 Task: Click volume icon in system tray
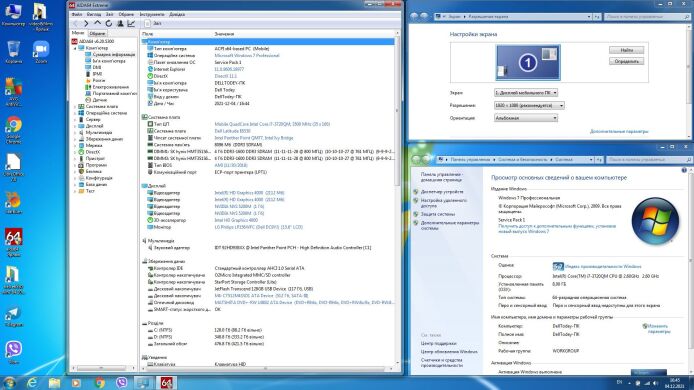(655, 383)
